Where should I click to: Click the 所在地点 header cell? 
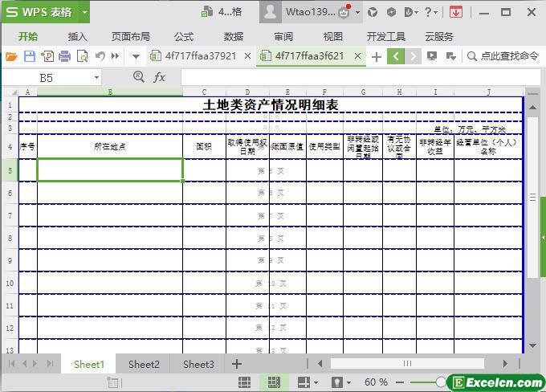[110, 147]
